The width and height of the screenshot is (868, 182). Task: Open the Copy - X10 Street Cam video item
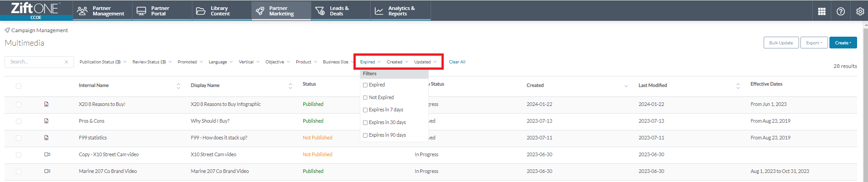tap(109, 154)
